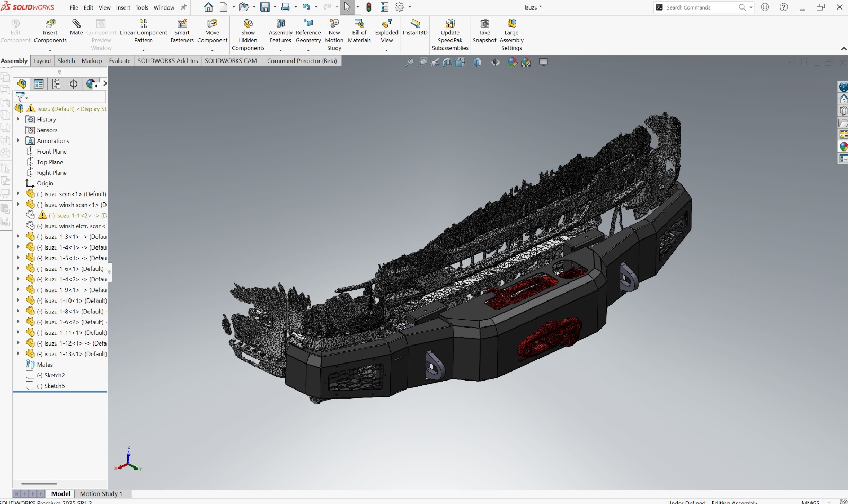Click the Exploded View tool

[387, 32]
